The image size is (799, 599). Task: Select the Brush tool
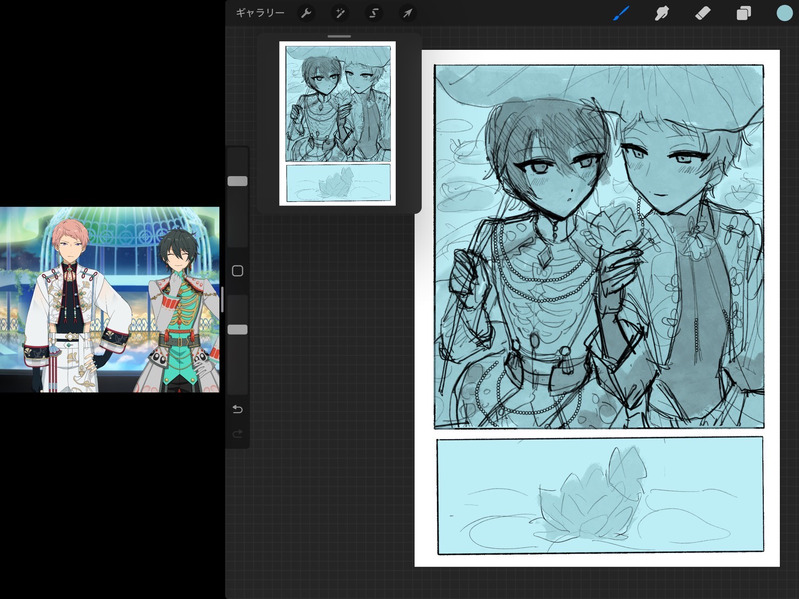(x=621, y=13)
